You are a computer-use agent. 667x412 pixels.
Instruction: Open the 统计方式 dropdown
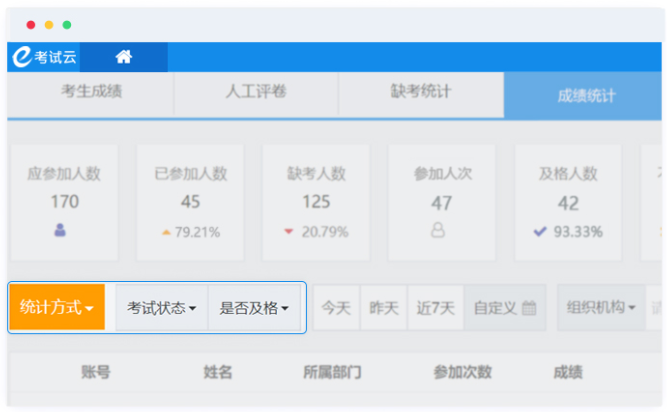pos(57,308)
